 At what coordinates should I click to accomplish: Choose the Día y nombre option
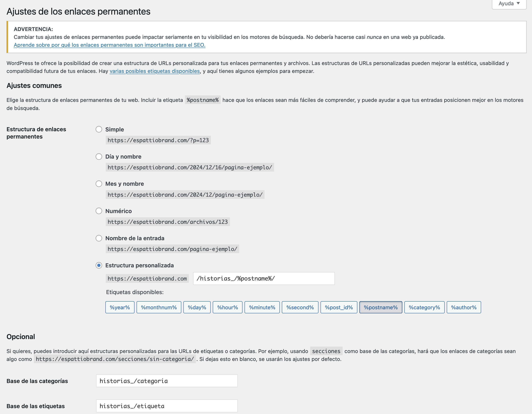pyautogui.click(x=99, y=157)
